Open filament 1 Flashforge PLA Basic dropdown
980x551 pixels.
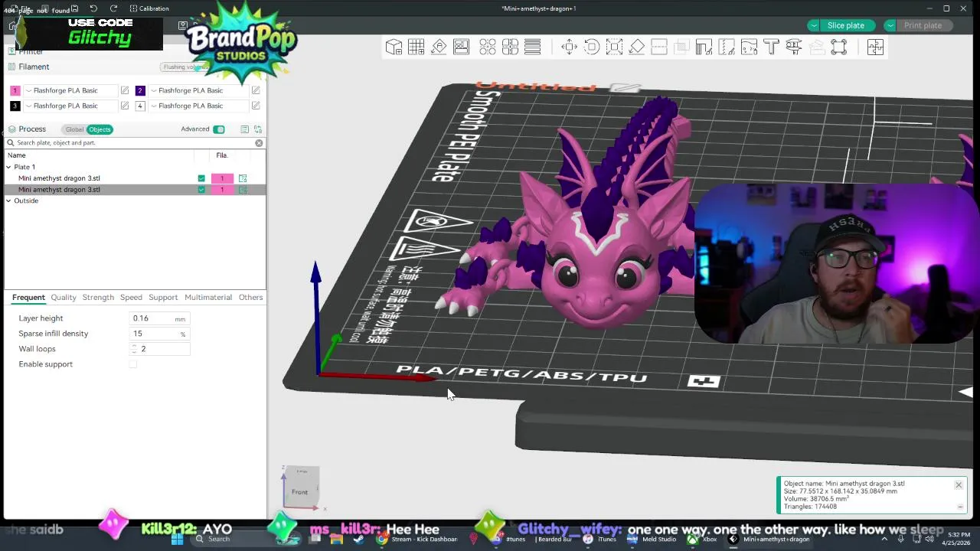(x=70, y=90)
